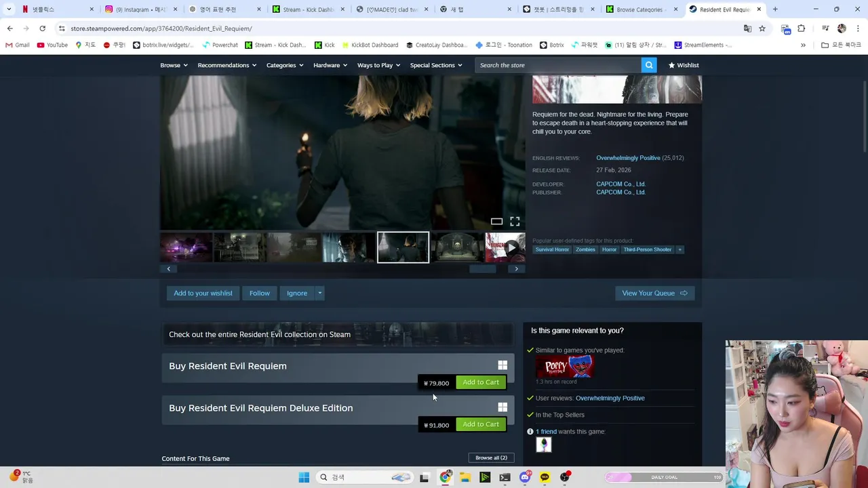Open the Windows Start menu
Image resolution: width=868 pixels, height=488 pixels.
coord(304,477)
